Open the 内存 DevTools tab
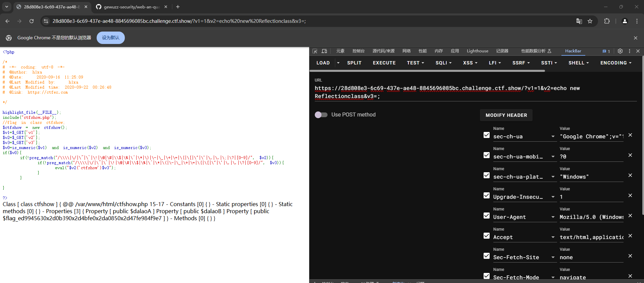The image size is (644, 283). tap(439, 51)
